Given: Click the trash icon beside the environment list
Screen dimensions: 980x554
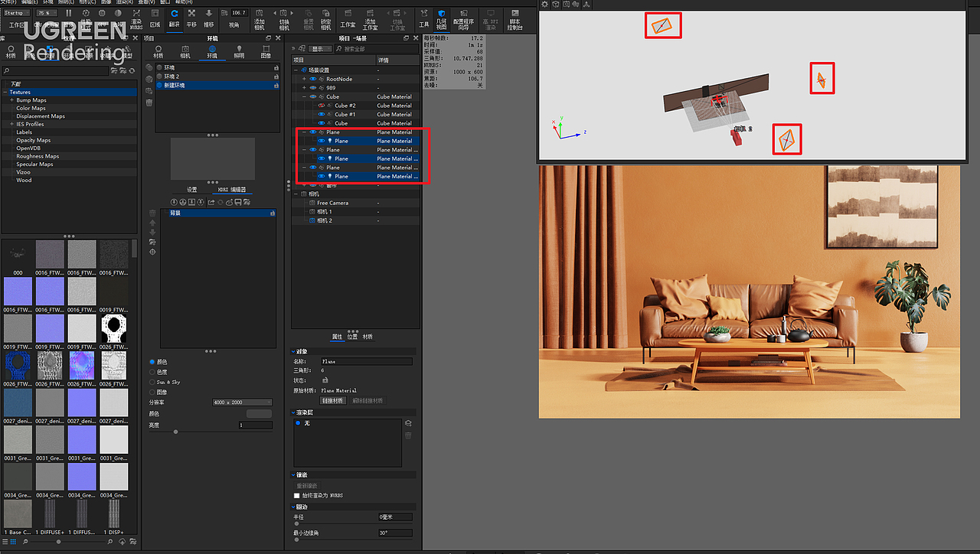Looking at the screenshot, I should [149, 102].
